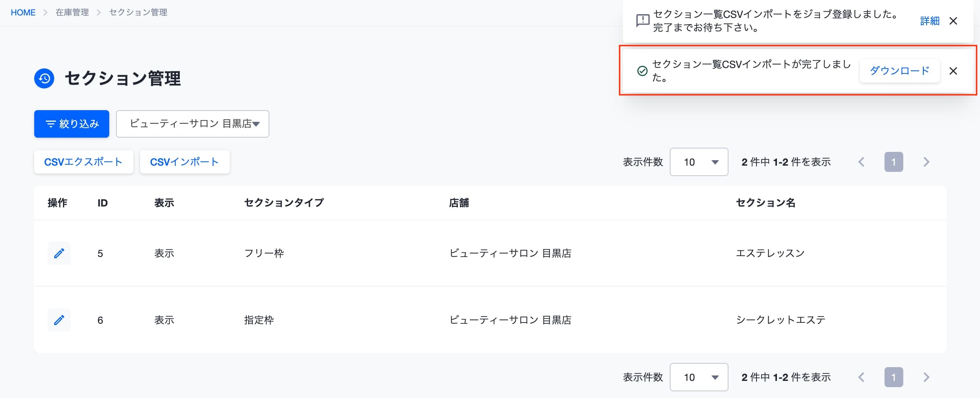Download the completed import result
The width and height of the screenshot is (980, 398).
[900, 71]
